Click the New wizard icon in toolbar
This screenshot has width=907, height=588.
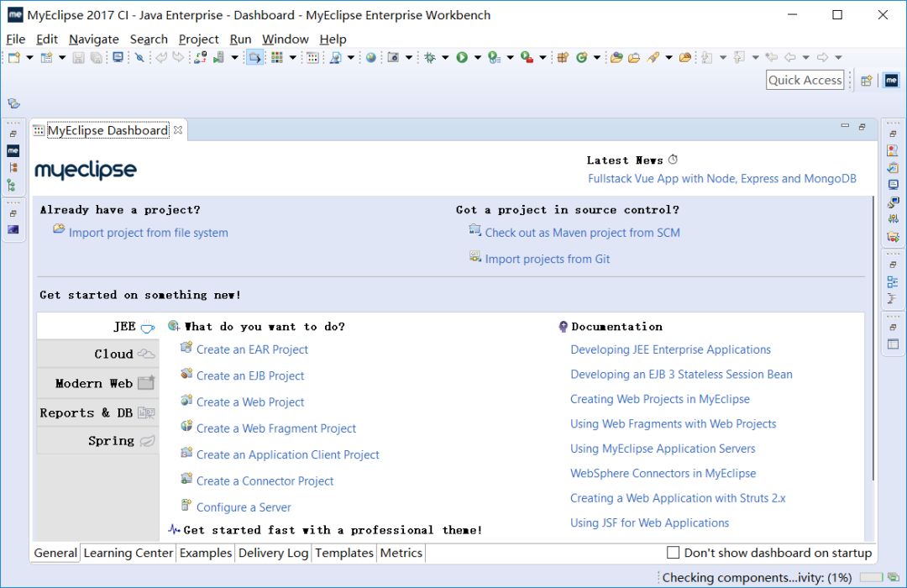point(14,57)
